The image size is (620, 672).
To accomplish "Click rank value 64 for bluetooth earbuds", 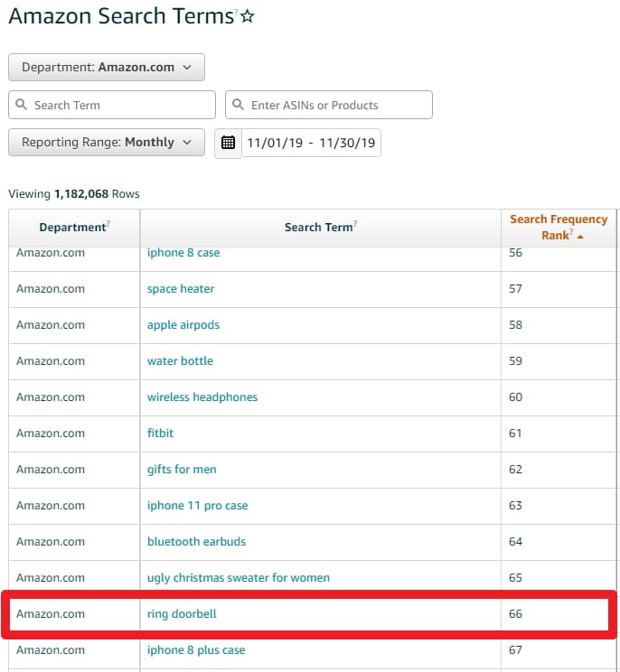I will pyautogui.click(x=515, y=542).
